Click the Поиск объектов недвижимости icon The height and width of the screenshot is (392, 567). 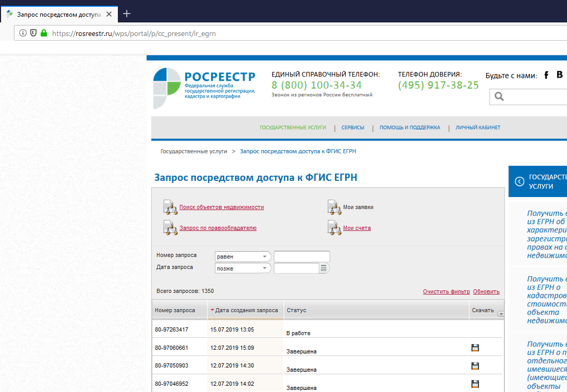171,207
